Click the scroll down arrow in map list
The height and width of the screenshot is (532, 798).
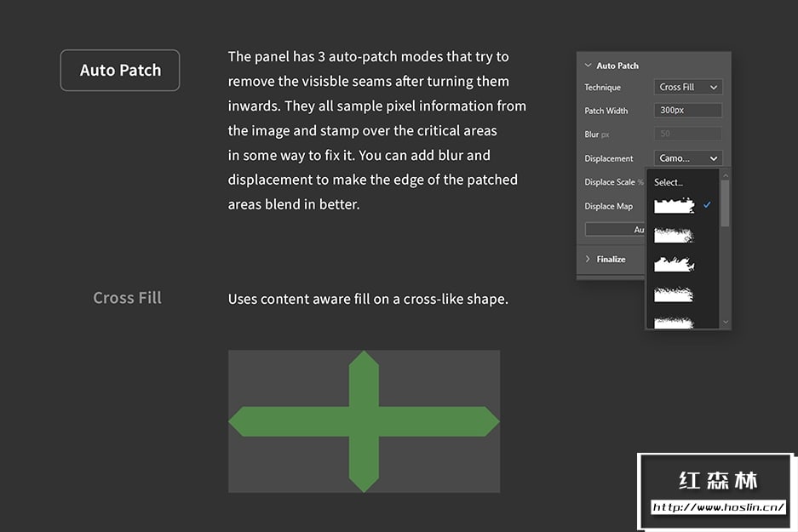tap(726, 322)
